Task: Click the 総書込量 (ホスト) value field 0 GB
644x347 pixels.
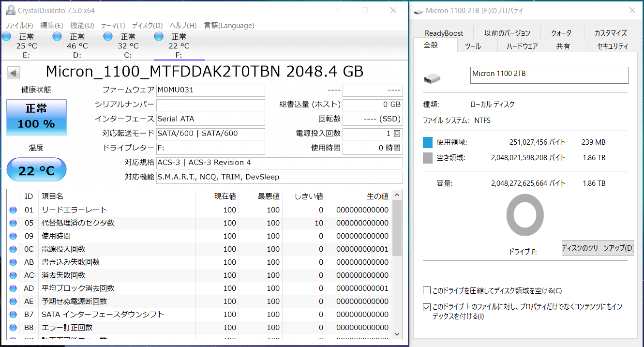Action: [373, 105]
